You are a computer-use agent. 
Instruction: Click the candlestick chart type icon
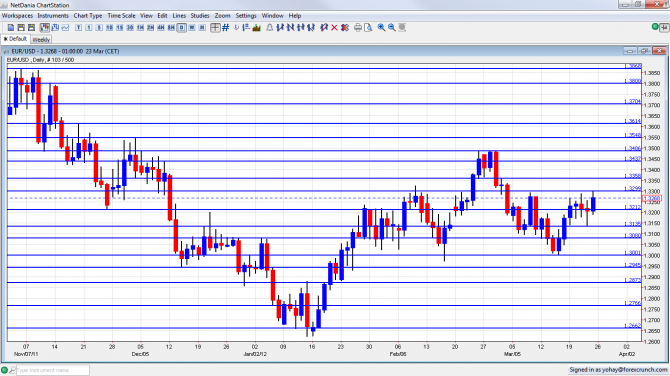(x=45, y=27)
